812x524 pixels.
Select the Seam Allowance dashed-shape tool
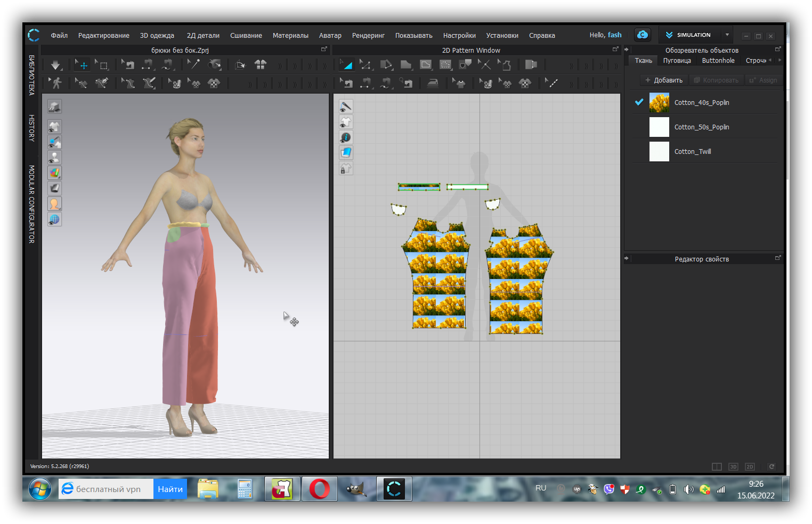pyautogui.click(x=445, y=65)
